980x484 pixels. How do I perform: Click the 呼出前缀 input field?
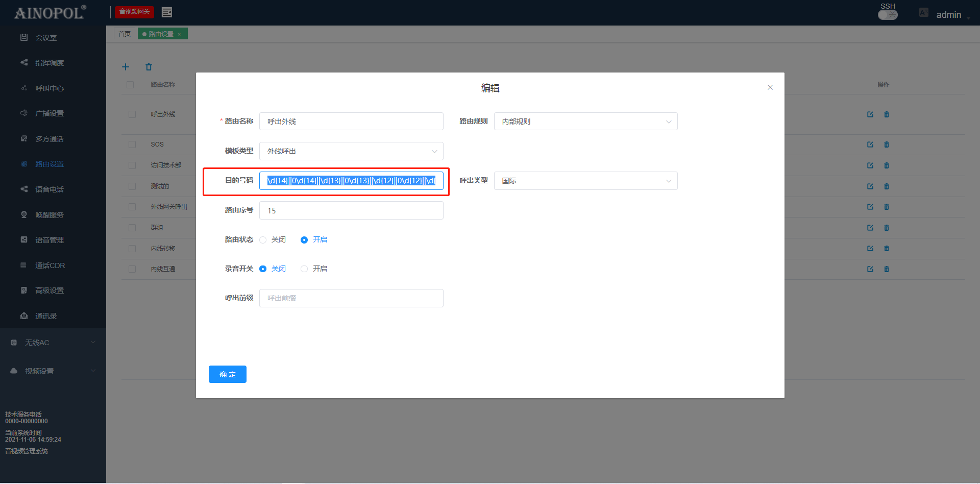pos(351,298)
